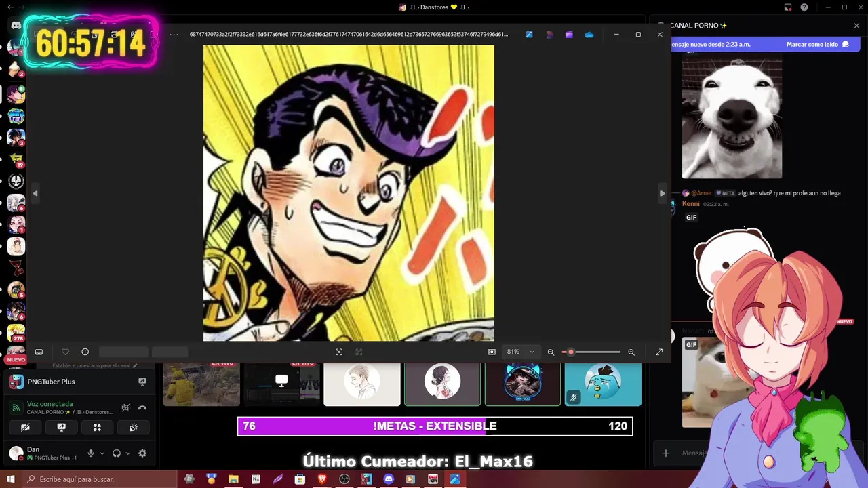This screenshot has height=488, width=868.
Task: Jump to the NUEVO unread servers indicator
Action: point(16,359)
